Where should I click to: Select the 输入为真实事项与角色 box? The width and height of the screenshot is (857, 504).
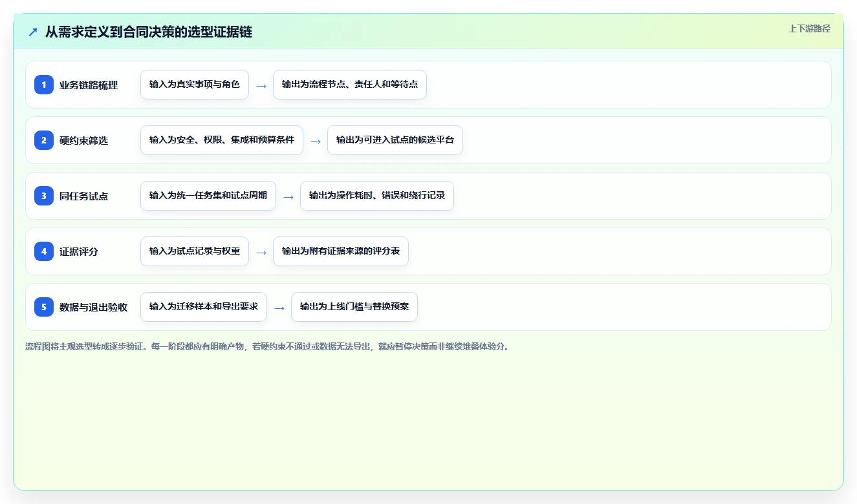[x=195, y=85]
